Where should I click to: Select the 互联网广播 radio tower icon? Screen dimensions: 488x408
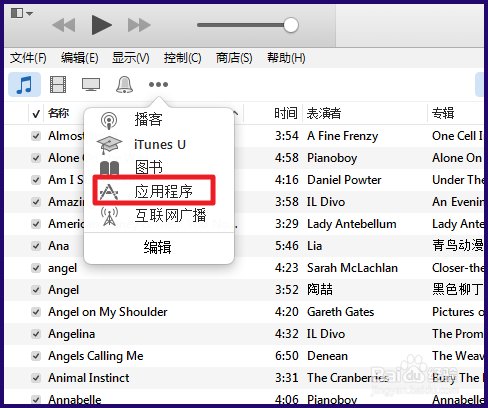coord(109,216)
